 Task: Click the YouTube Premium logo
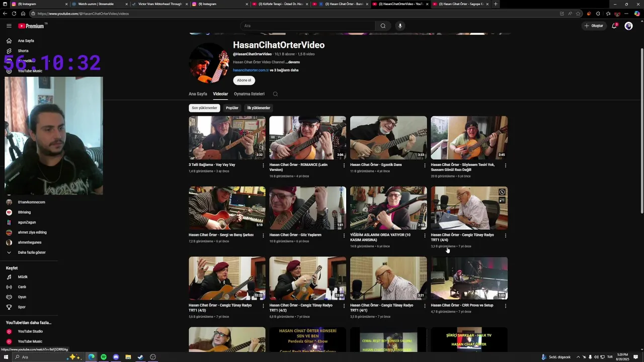pos(31,26)
